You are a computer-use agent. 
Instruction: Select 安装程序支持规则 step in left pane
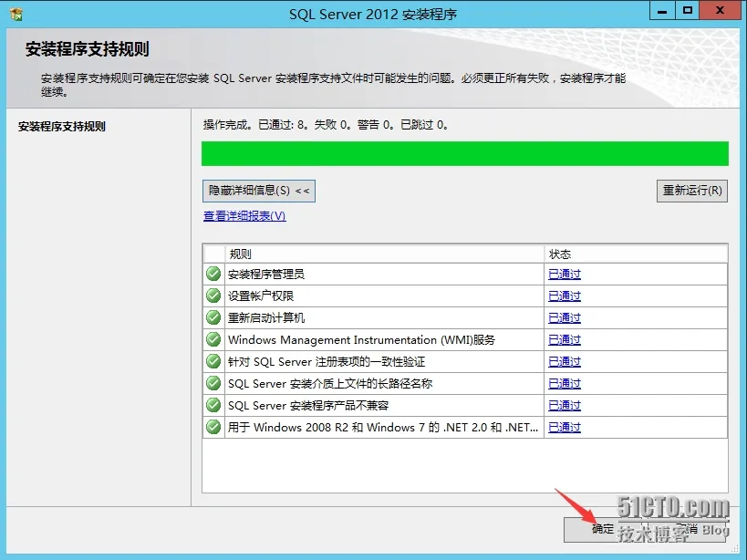tap(62, 127)
